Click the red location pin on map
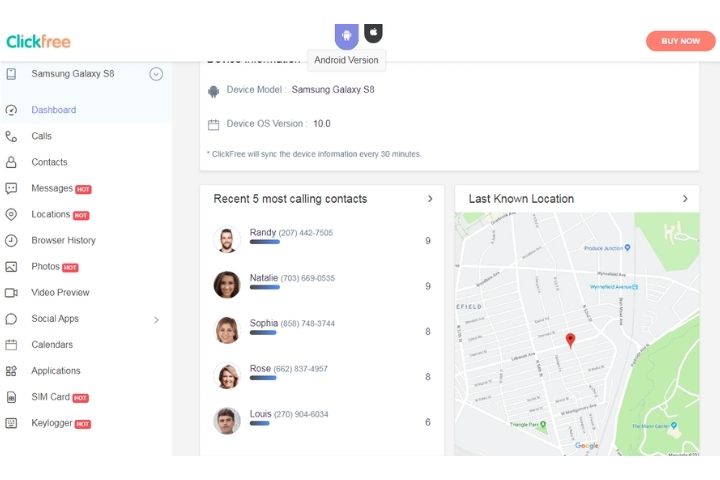 (570, 340)
